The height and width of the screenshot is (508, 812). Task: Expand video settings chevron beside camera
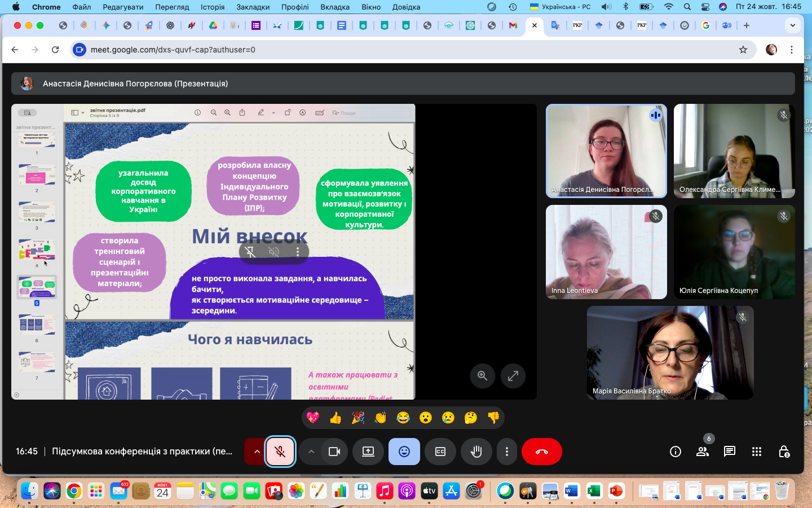311,452
